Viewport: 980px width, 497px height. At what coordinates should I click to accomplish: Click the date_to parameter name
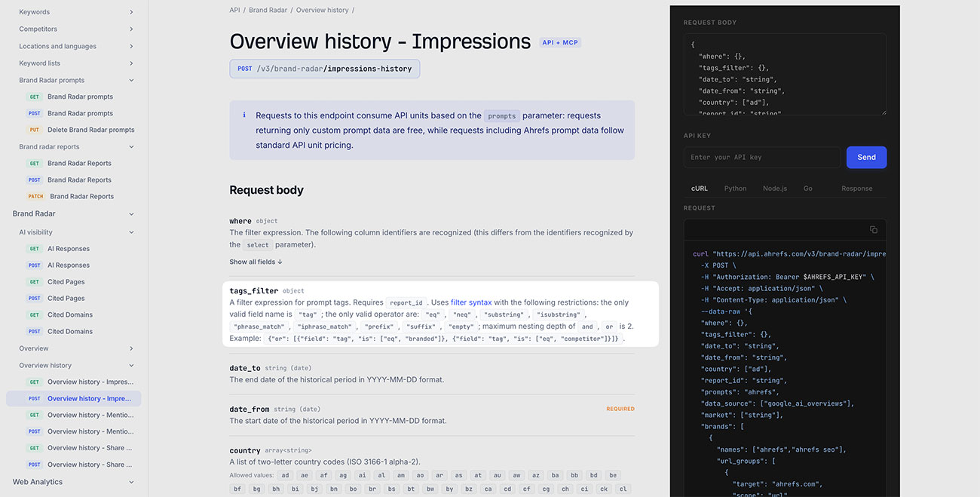tap(244, 368)
